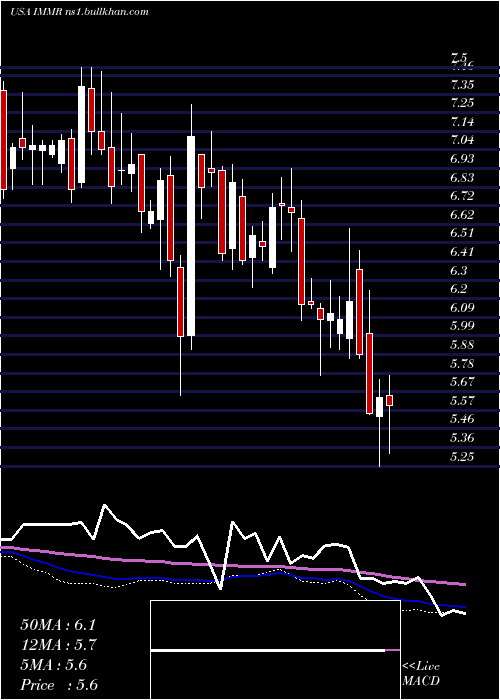Viewport: 500px width, 700px height.
Task: Select the 6.93 price axis label
Action: click(x=462, y=159)
